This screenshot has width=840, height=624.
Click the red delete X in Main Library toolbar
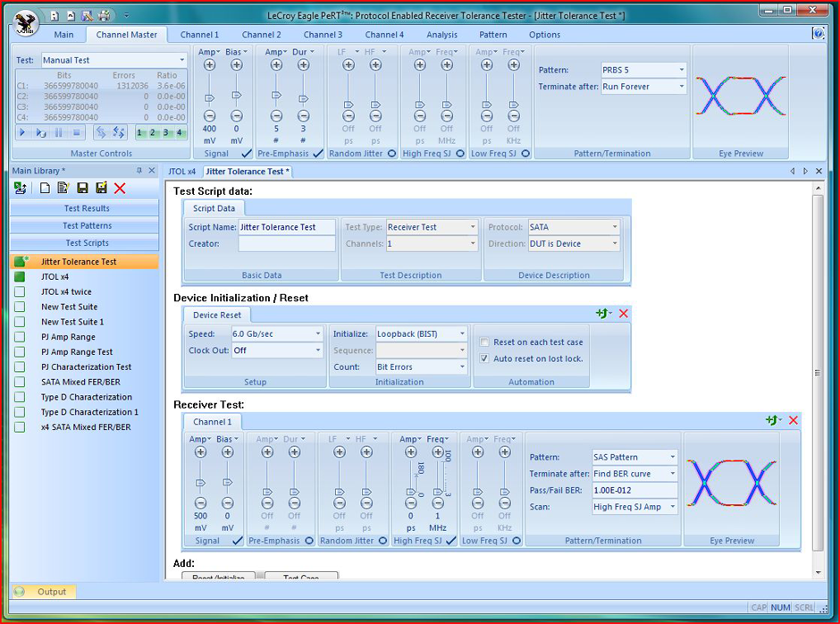tap(120, 188)
